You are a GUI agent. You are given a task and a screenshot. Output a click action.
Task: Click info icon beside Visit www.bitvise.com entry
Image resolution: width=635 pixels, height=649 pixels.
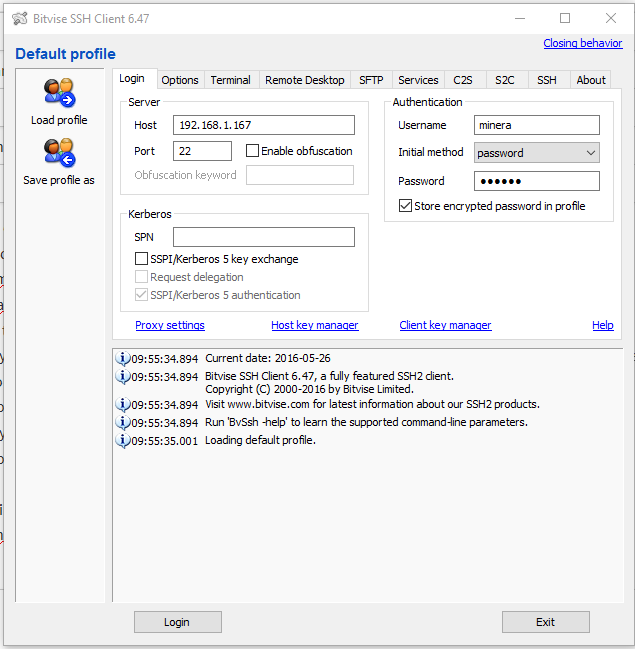coord(123,404)
